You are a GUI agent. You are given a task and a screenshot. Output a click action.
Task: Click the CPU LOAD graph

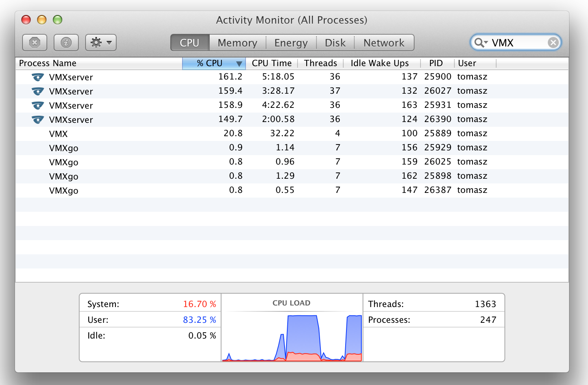292,336
